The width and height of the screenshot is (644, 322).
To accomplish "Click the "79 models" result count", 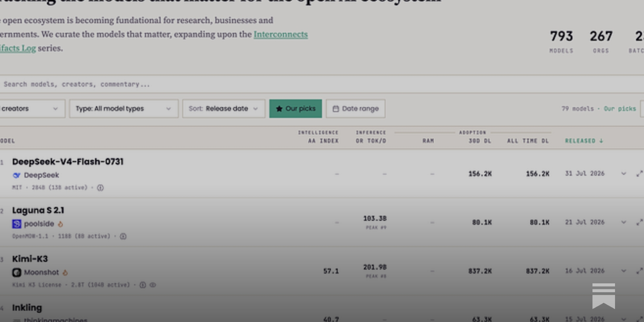I will 578,109.
